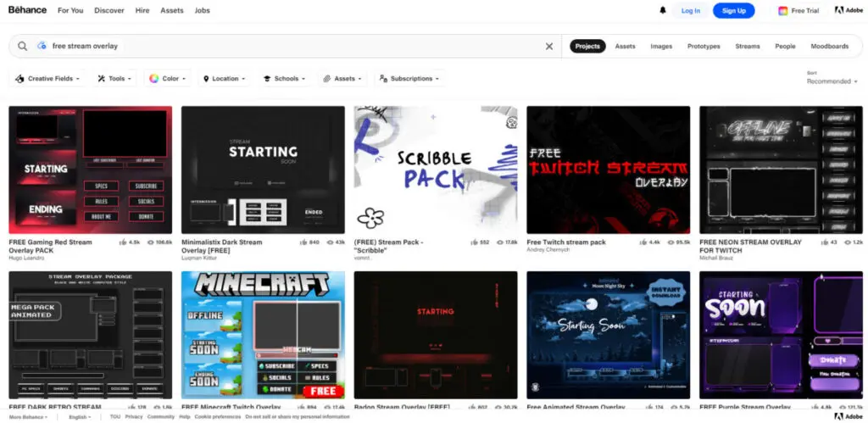
Task: Click views icon on Minimalistix Dark Stream
Action: [330, 242]
